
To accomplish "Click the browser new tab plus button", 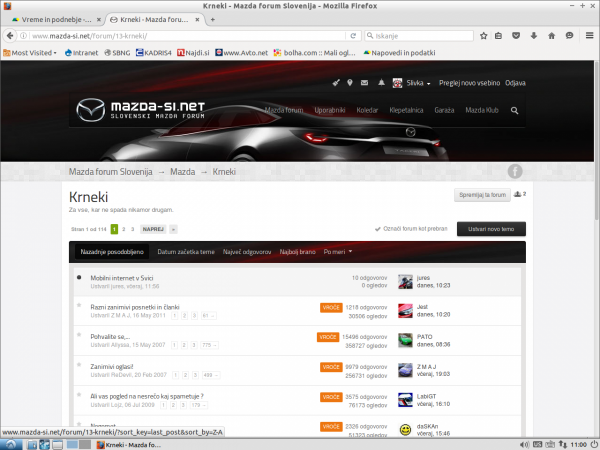I will tap(212, 20).
